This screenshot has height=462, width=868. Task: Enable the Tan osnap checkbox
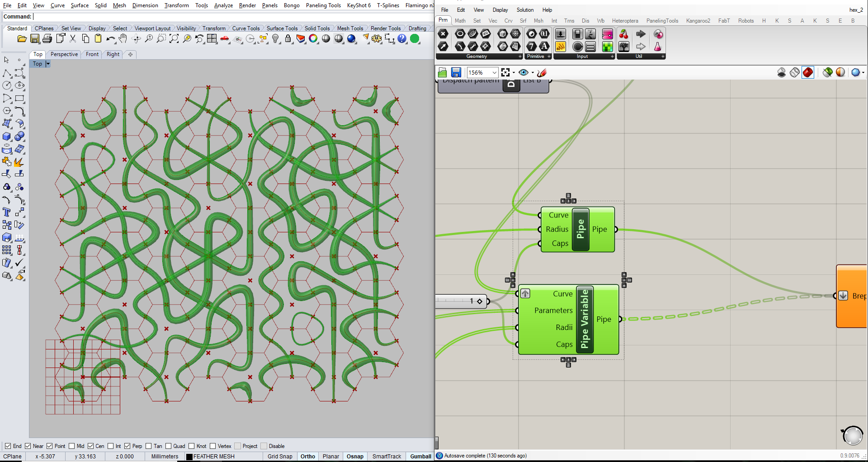click(148, 446)
